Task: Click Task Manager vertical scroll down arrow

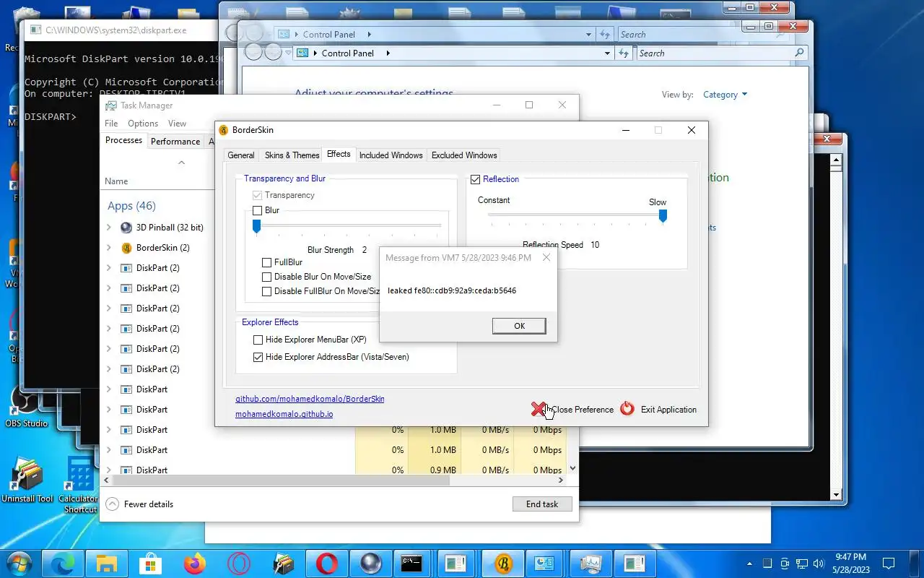Action: 572,468
